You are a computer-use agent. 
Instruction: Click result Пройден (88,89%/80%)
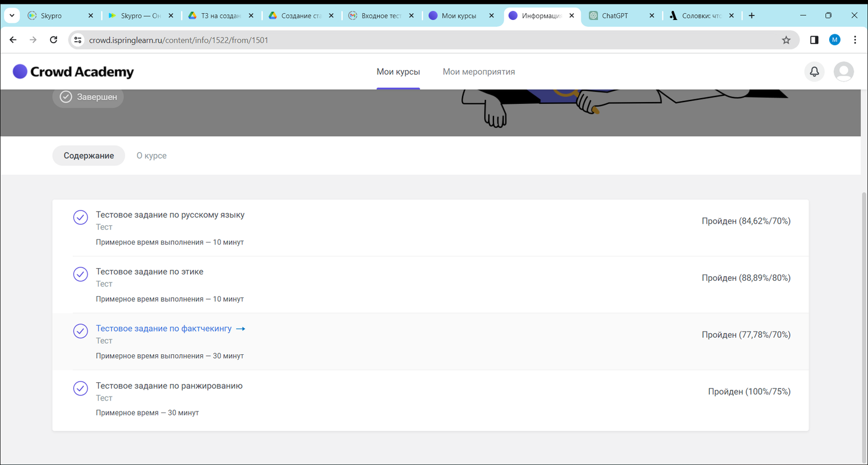coord(746,278)
